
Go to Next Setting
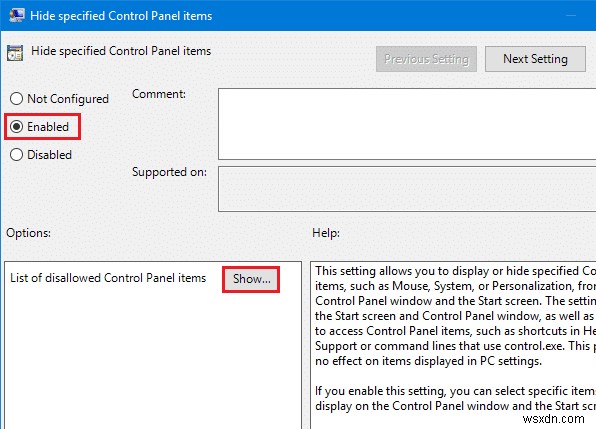[x=535, y=59]
